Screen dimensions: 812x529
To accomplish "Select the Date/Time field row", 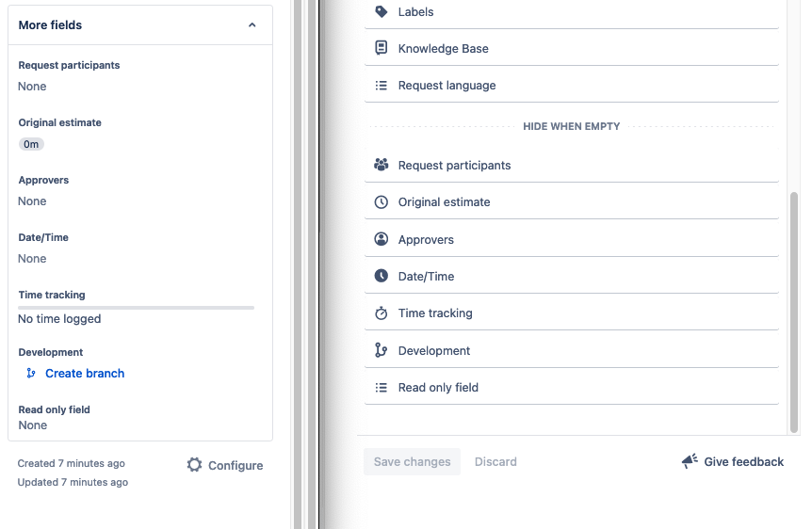I will 572,276.
